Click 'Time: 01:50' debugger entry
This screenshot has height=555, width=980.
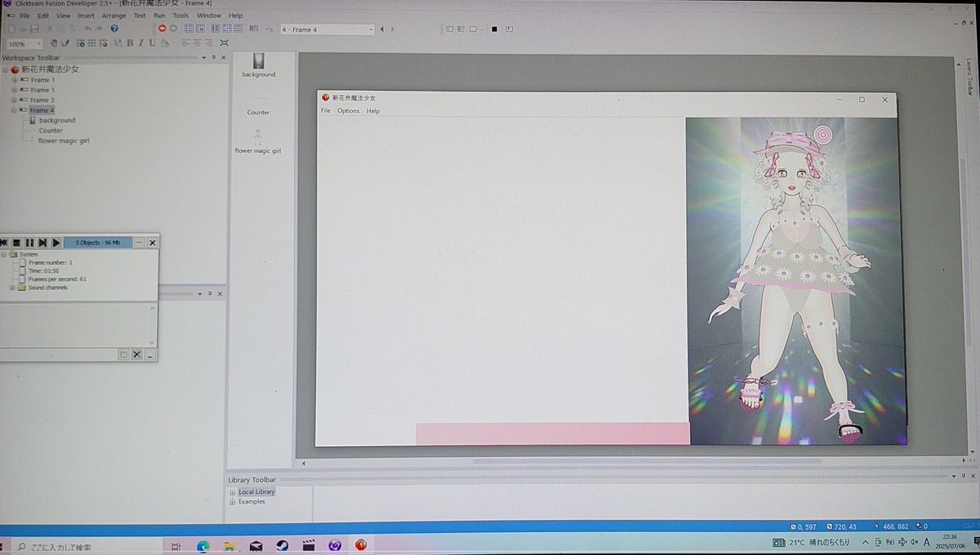[x=44, y=271]
